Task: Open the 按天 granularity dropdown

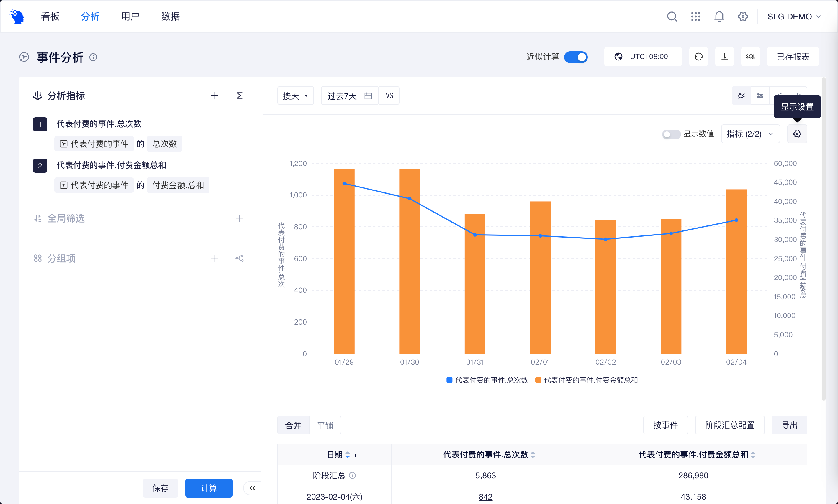Action: (x=295, y=96)
